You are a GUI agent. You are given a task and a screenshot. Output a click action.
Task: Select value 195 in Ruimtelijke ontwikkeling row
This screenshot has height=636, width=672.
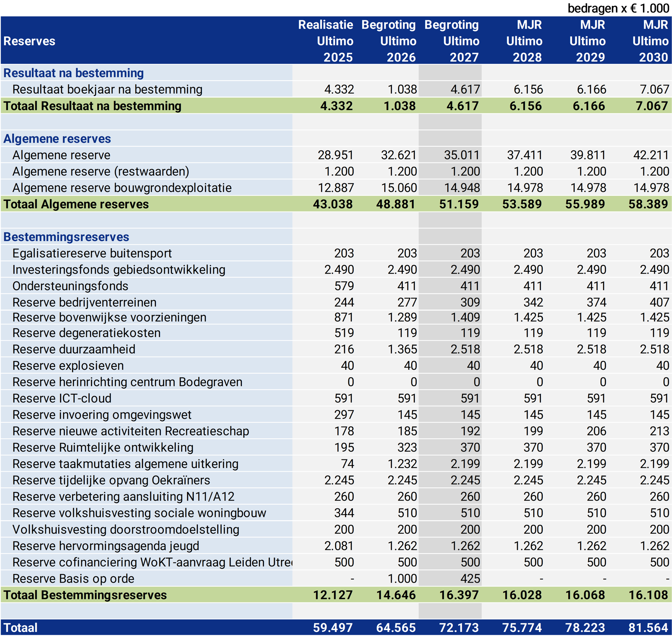(344, 448)
